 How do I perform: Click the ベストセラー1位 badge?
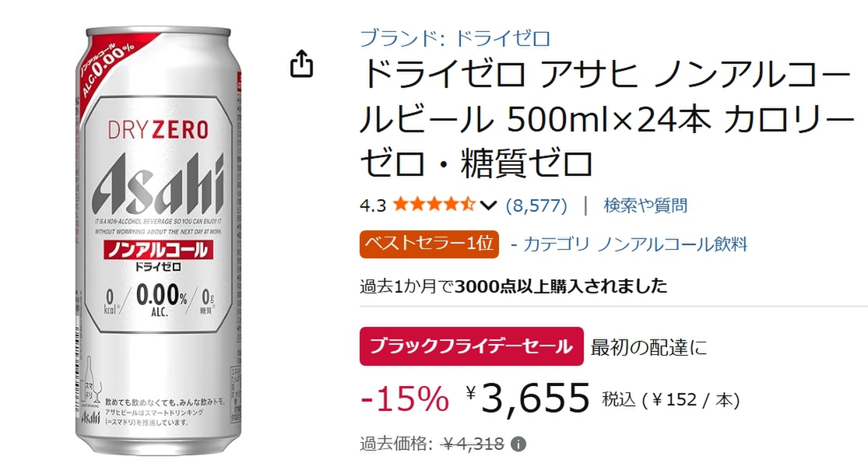pos(429,244)
